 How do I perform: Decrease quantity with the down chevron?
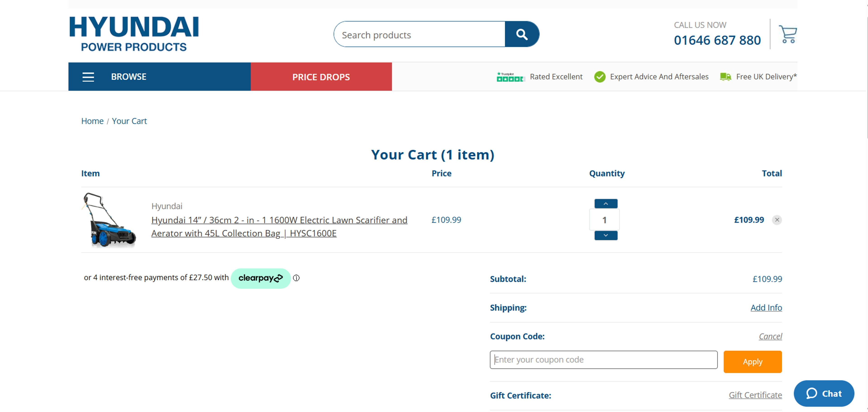(x=605, y=236)
